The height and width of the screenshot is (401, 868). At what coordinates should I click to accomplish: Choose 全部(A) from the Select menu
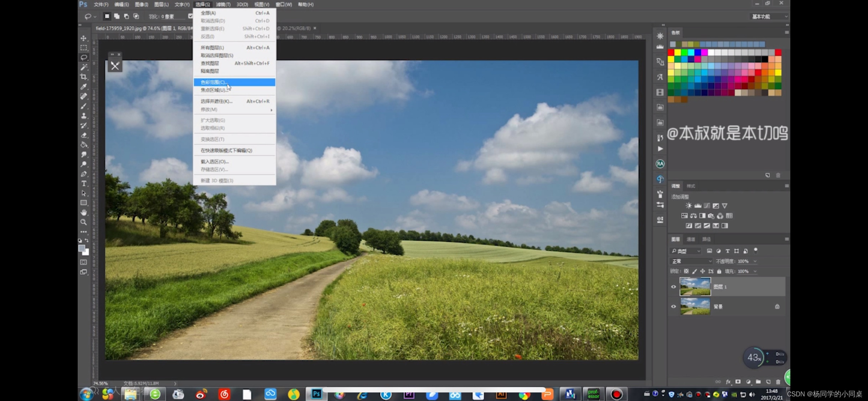[234, 13]
